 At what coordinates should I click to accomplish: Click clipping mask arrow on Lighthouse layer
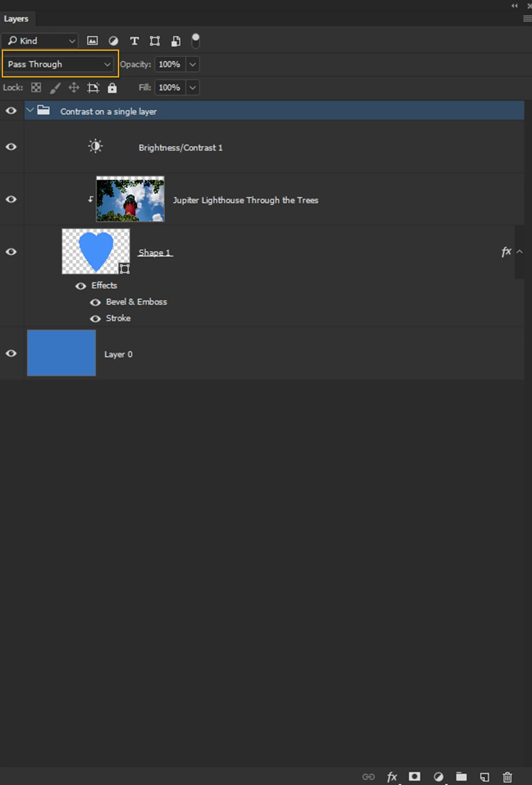[x=91, y=199]
